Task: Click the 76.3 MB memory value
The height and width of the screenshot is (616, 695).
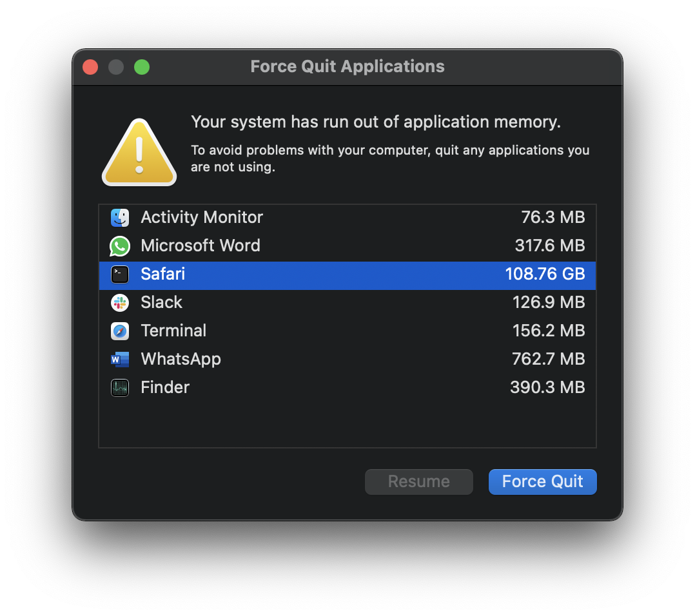Action: [553, 217]
